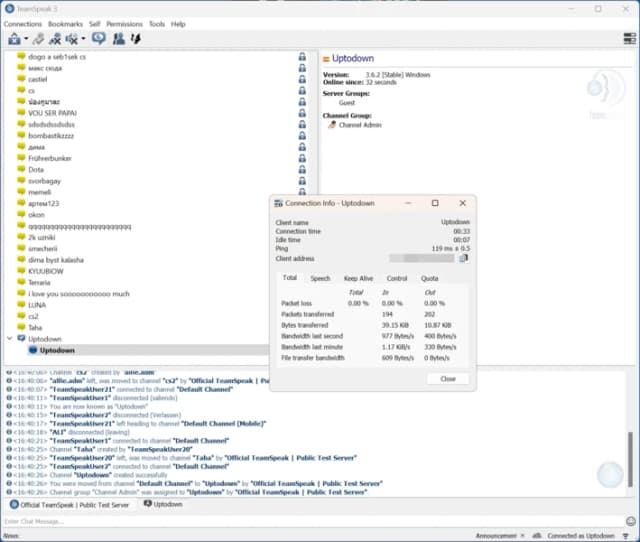The height and width of the screenshot is (542, 640).
Task: Click the 'Uptodown' heading in info panel
Action: coord(353,58)
